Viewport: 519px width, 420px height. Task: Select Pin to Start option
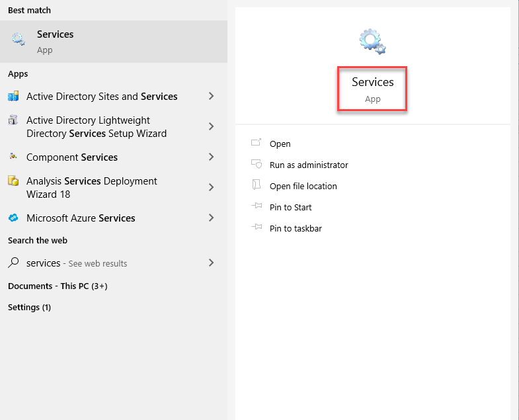tap(291, 207)
